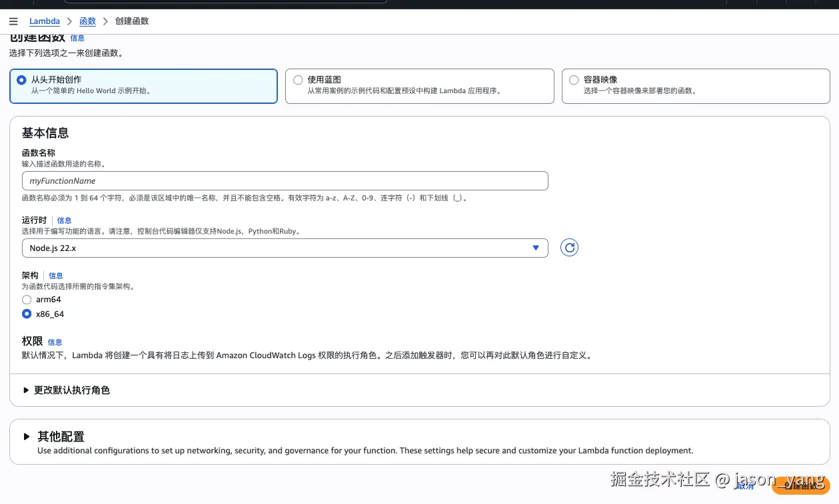The width and height of the screenshot is (839, 504).
Task: Open the 函数 breadcrumb link
Action: coord(88,21)
